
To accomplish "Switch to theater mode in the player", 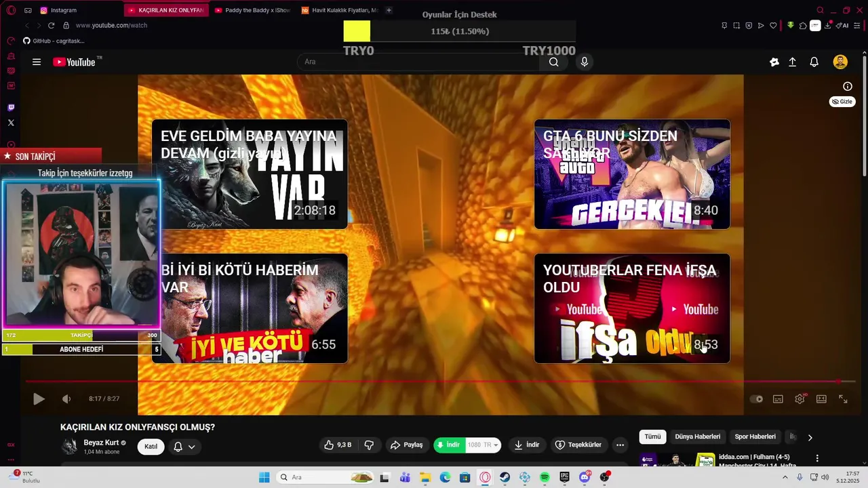I will (x=821, y=399).
